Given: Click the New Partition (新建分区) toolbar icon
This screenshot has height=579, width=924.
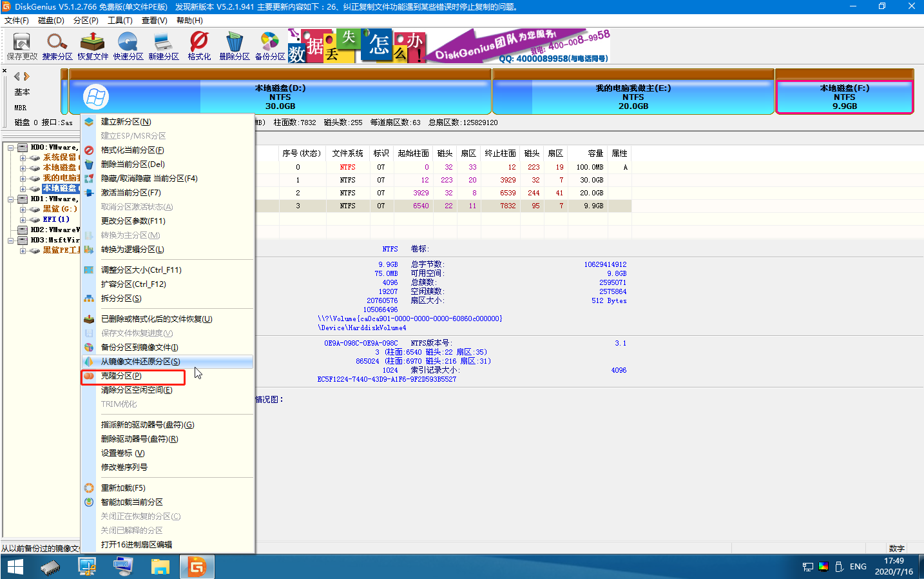Looking at the screenshot, I should coord(164,46).
